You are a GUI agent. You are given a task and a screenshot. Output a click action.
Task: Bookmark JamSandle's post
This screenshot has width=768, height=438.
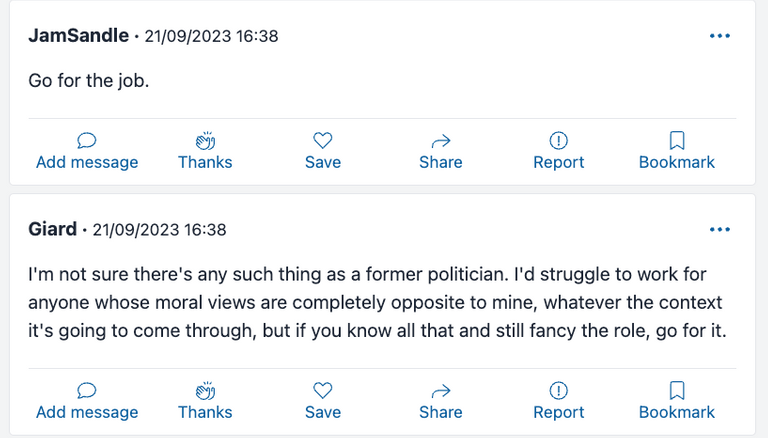677,141
